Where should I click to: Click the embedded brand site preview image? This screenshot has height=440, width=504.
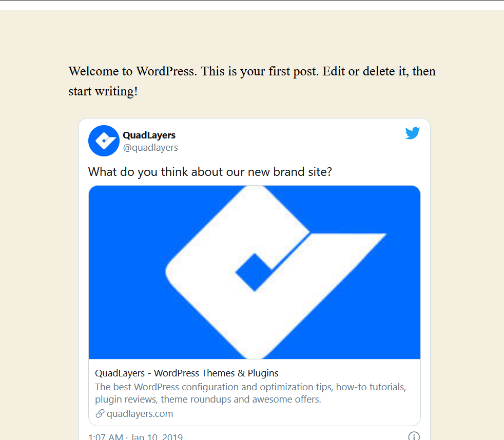254,272
